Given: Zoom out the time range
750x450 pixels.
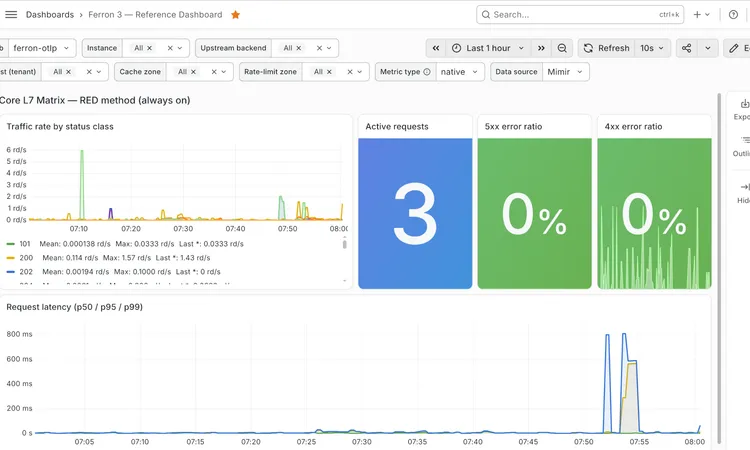Looking at the screenshot, I should pos(562,48).
